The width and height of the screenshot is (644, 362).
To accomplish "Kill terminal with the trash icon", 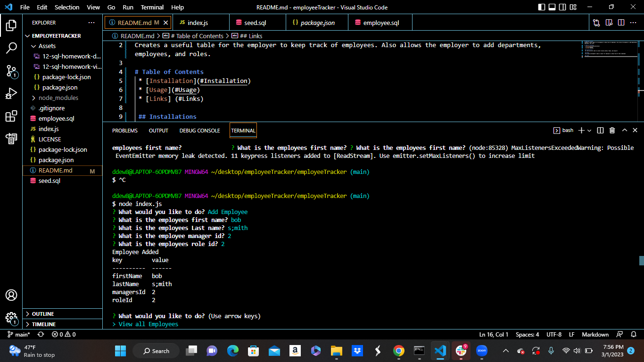I will (x=612, y=131).
